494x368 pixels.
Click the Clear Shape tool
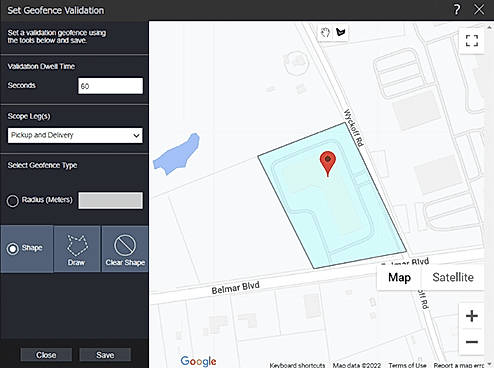click(125, 249)
